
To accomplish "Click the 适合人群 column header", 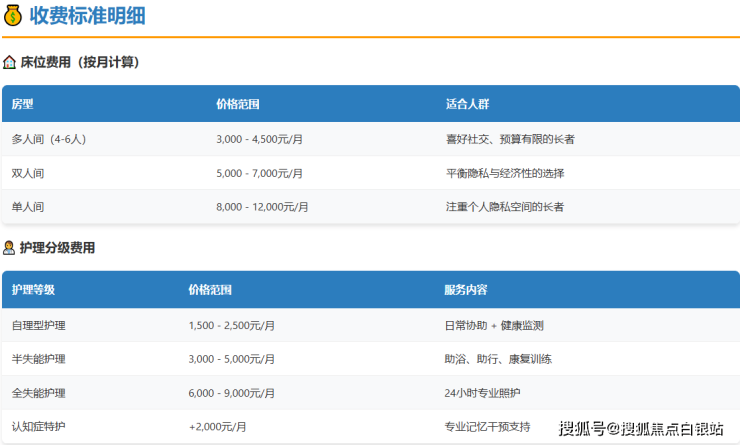I will pos(467,104).
